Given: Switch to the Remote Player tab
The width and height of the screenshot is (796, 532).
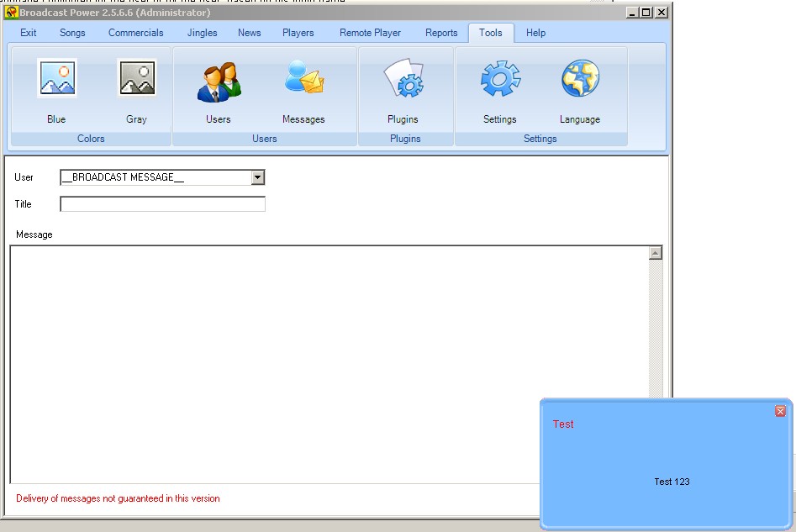Looking at the screenshot, I should tap(370, 33).
